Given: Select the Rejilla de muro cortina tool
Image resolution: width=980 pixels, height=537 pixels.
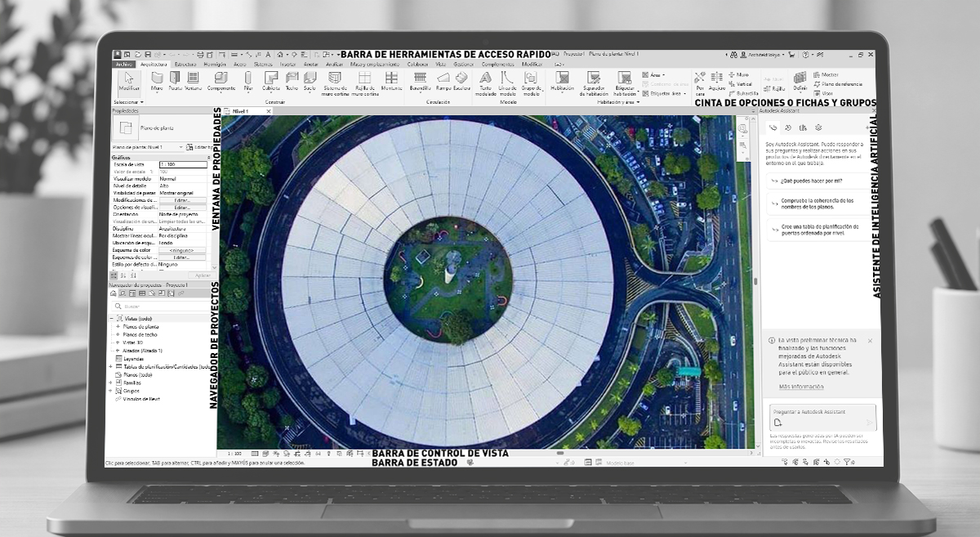Looking at the screenshot, I should click(364, 84).
